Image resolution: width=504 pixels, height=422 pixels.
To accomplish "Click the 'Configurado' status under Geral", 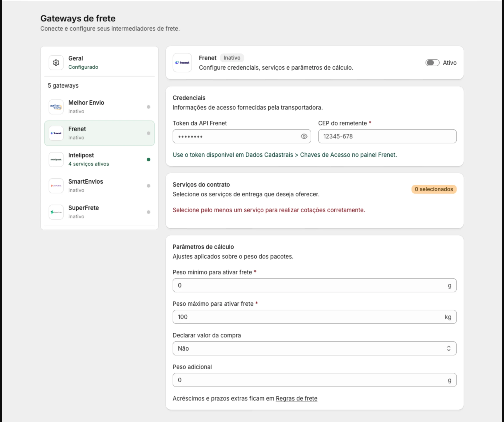I will [83, 67].
